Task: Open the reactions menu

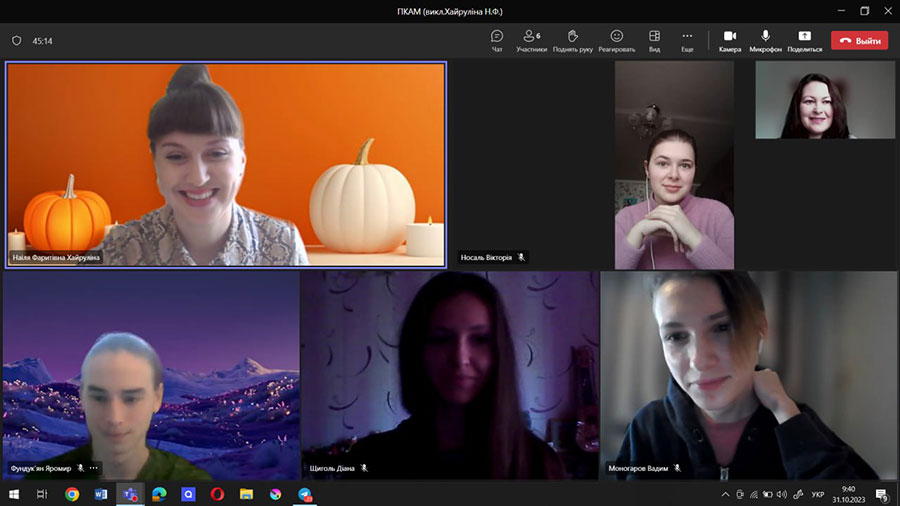Action: (x=616, y=41)
